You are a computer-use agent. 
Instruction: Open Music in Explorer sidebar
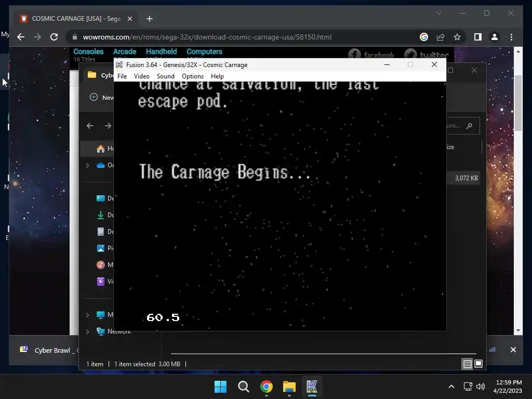click(x=104, y=264)
